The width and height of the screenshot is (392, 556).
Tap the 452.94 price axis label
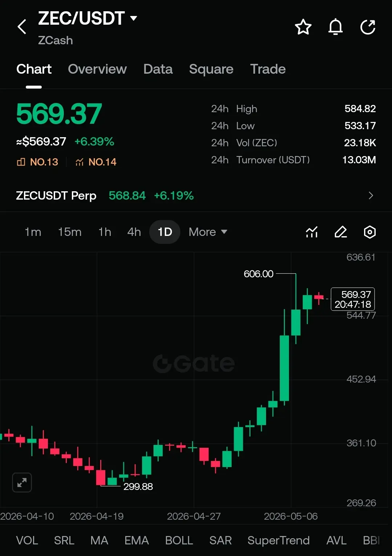pyautogui.click(x=361, y=379)
